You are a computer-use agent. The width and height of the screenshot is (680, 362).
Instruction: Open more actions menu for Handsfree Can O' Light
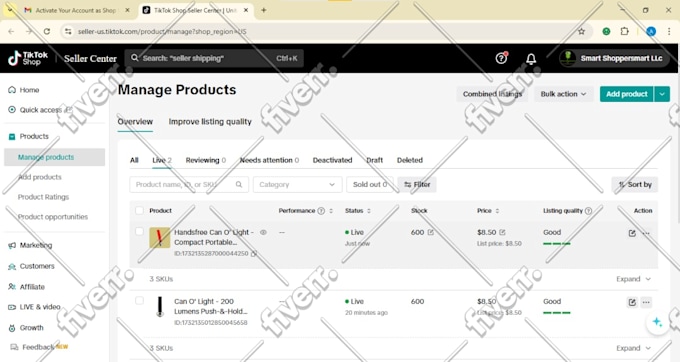pyautogui.click(x=646, y=233)
